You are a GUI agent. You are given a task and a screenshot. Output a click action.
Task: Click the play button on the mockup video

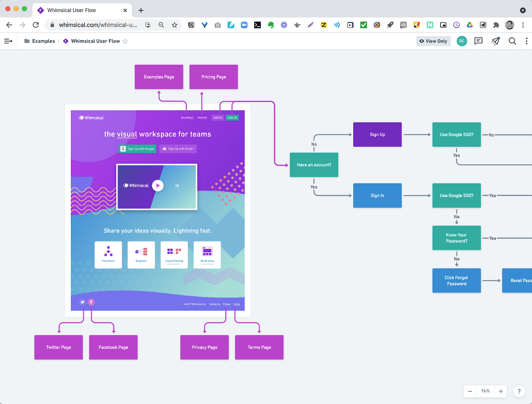[158, 186]
